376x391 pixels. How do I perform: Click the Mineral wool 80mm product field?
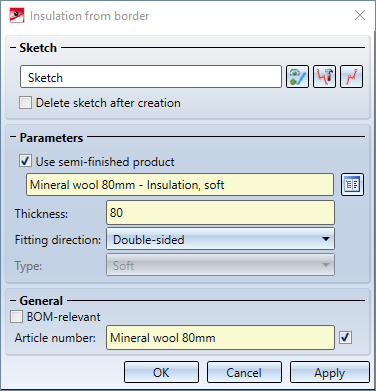click(x=180, y=184)
